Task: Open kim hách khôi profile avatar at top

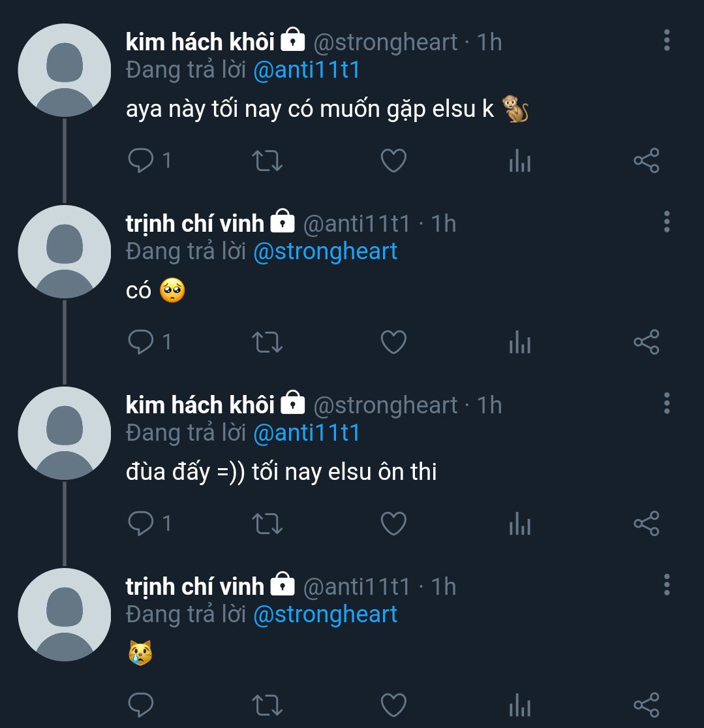Action: [64, 70]
